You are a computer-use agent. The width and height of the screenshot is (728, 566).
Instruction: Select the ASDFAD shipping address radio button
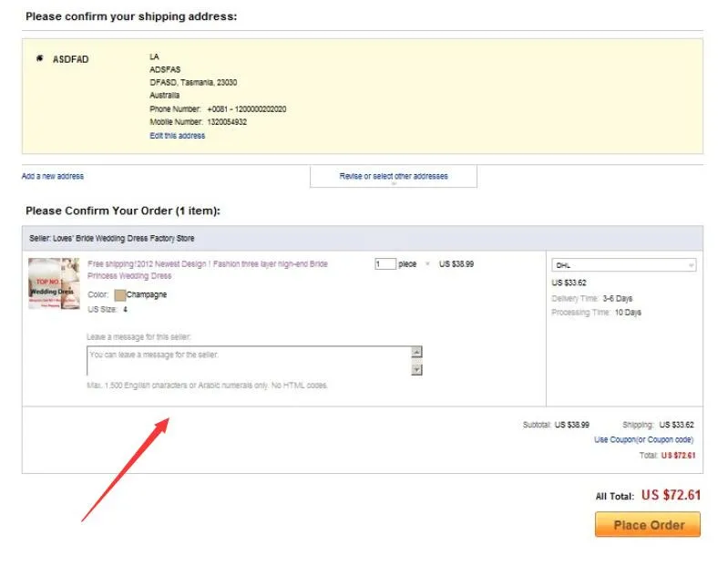point(39,58)
